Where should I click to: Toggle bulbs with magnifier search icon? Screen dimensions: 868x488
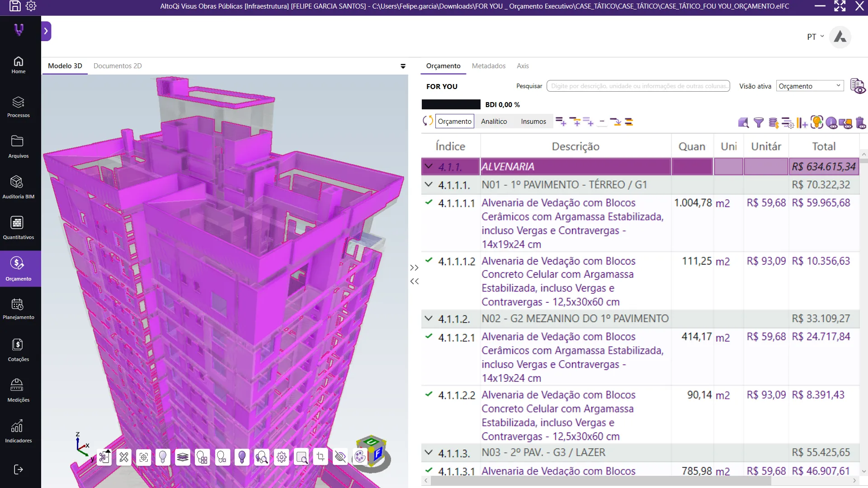(262, 458)
